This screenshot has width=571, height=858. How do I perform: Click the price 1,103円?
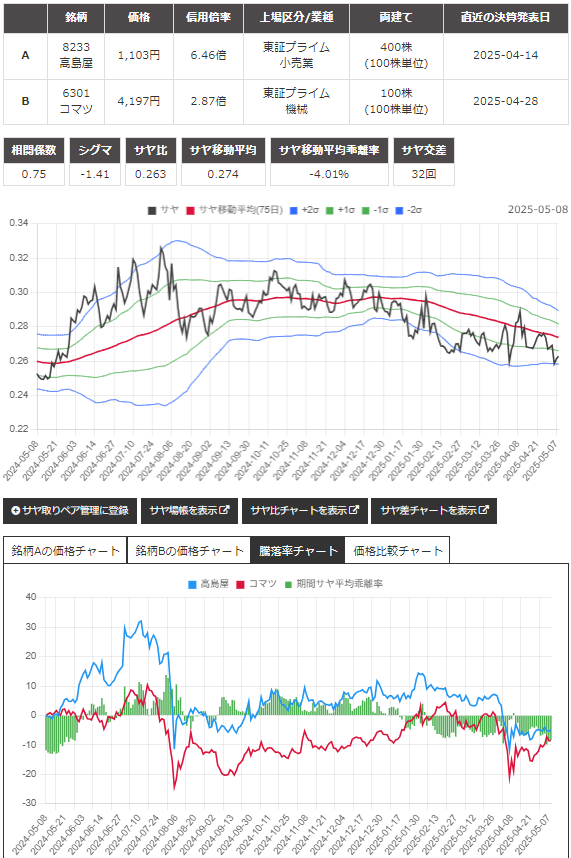tap(139, 55)
